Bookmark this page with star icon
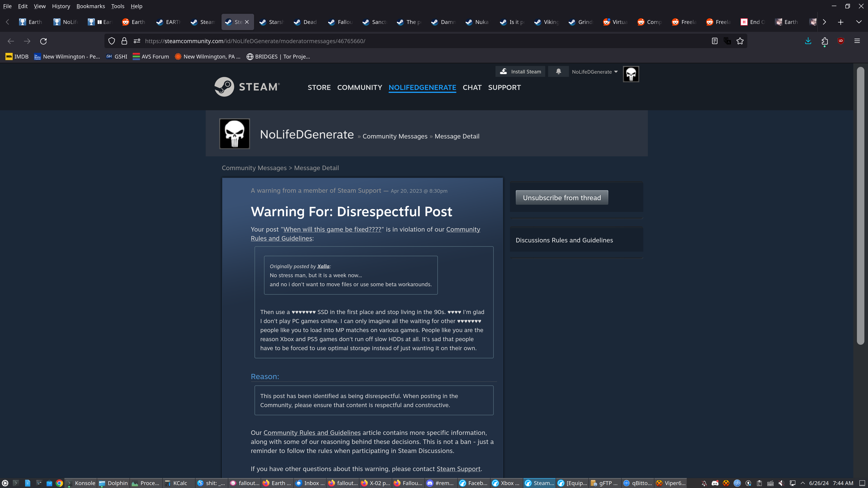The width and height of the screenshot is (868, 488). 740,41
